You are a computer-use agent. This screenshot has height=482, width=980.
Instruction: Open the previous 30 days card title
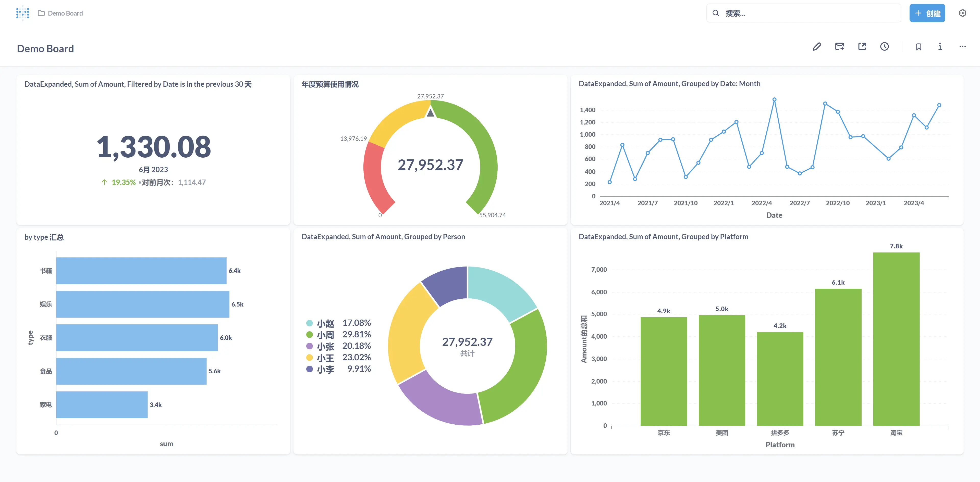click(138, 84)
